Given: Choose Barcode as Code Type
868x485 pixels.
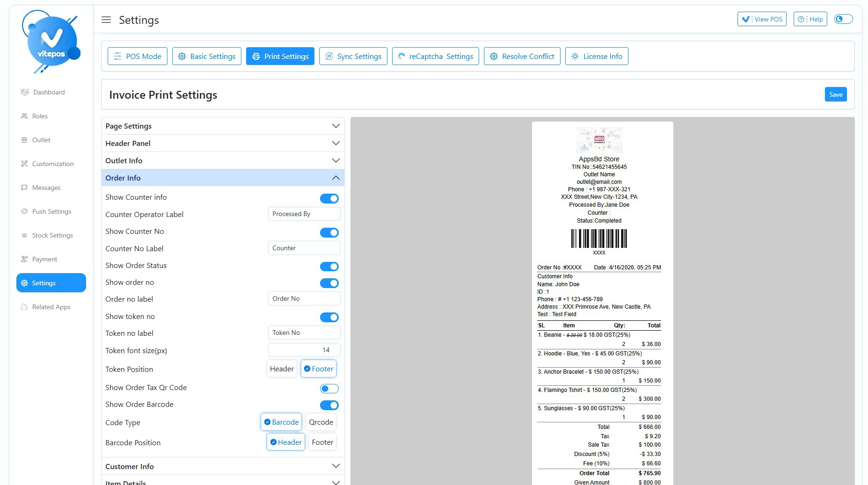Looking at the screenshot, I should [281, 422].
